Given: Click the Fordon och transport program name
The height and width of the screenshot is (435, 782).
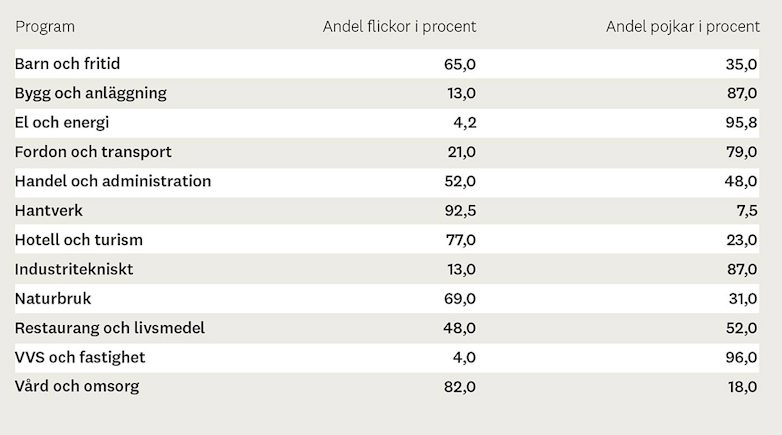Looking at the screenshot, I should click(x=93, y=152).
